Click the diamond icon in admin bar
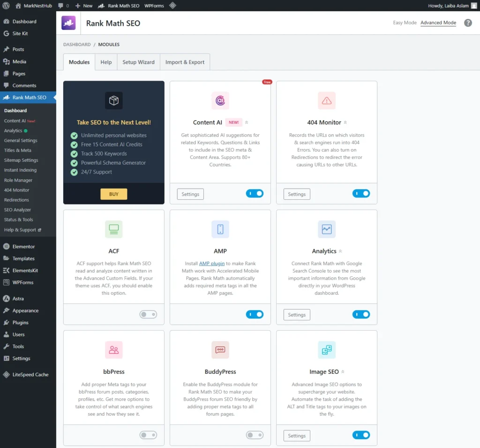The image size is (480, 448). coord(172,6)
